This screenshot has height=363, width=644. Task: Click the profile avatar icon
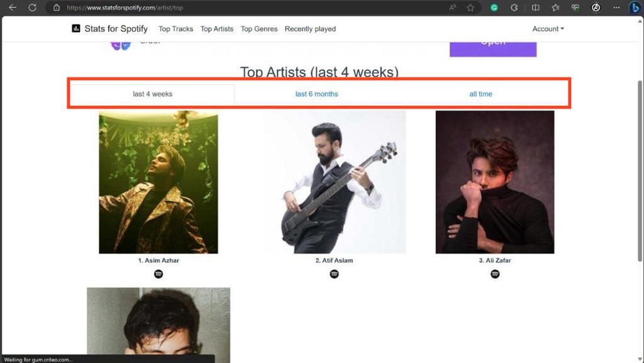(x=596, y=8)
